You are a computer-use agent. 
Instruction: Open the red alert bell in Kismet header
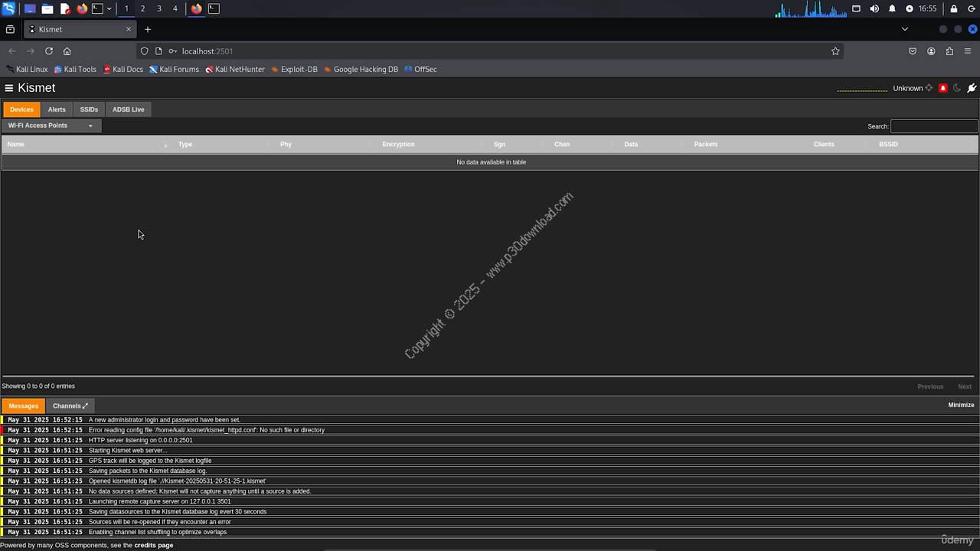coord(942,88)
